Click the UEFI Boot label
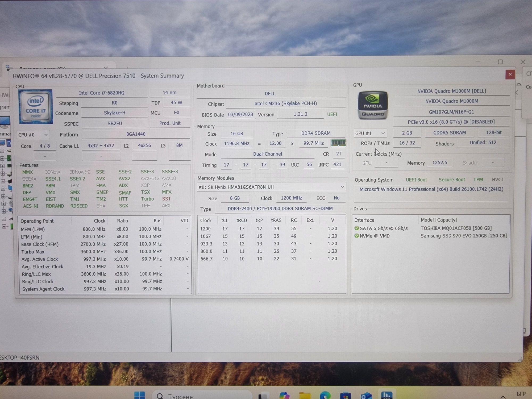The width and height of the screenshot is (532, 399). pos(416,180)
